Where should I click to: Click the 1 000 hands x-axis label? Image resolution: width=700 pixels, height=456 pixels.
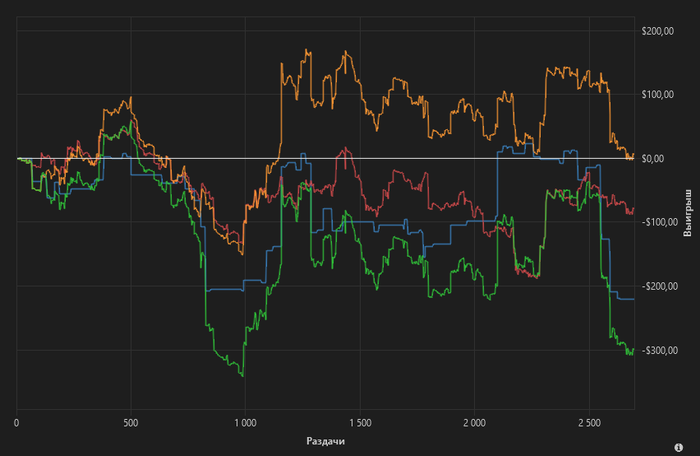pos(245,423)
